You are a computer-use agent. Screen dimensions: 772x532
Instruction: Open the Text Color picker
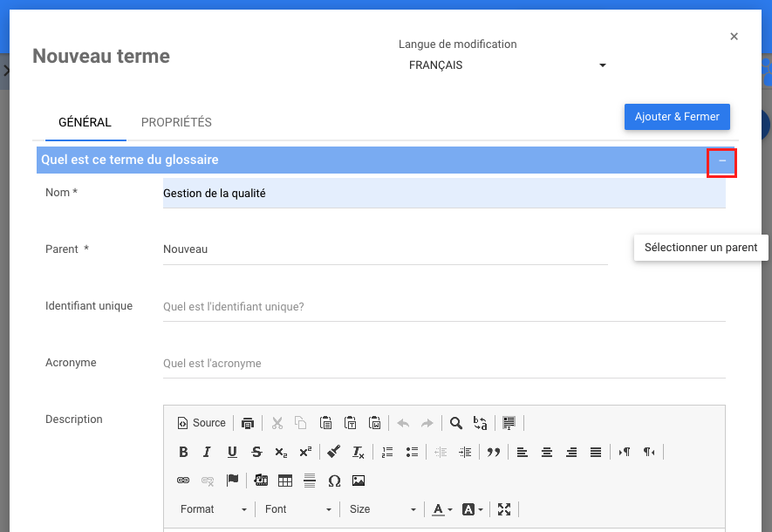(x=441, y=509)
